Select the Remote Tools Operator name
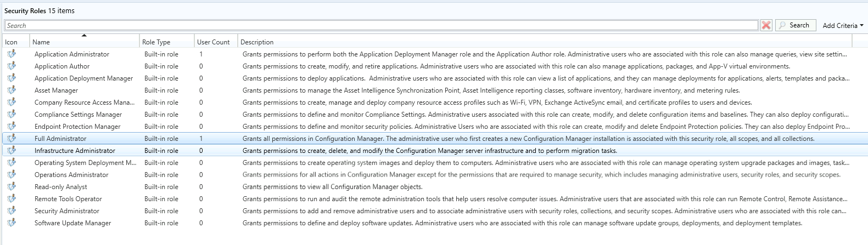Screen dimensions: 868x245 point(68,199)
